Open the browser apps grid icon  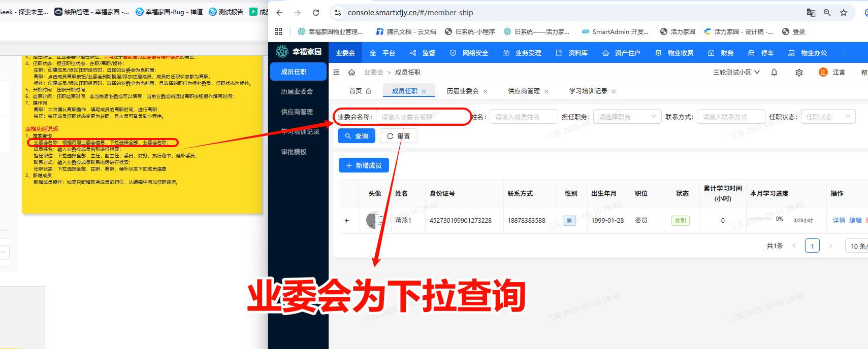tap(278, 31)
